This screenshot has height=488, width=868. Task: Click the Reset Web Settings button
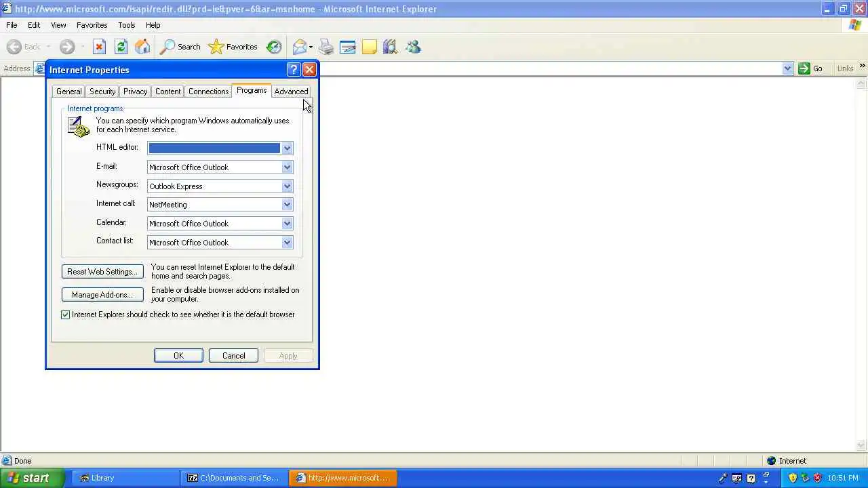click(x=102, y=272)
